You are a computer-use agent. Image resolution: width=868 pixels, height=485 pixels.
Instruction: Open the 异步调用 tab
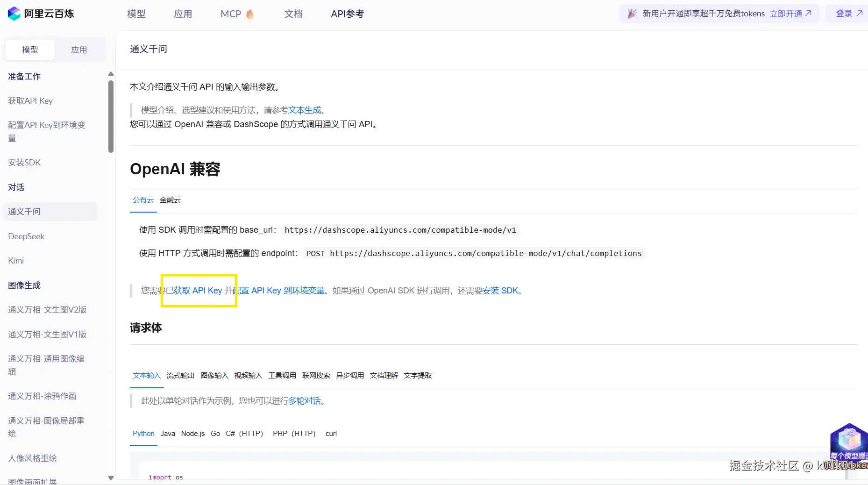pos(350,376)
